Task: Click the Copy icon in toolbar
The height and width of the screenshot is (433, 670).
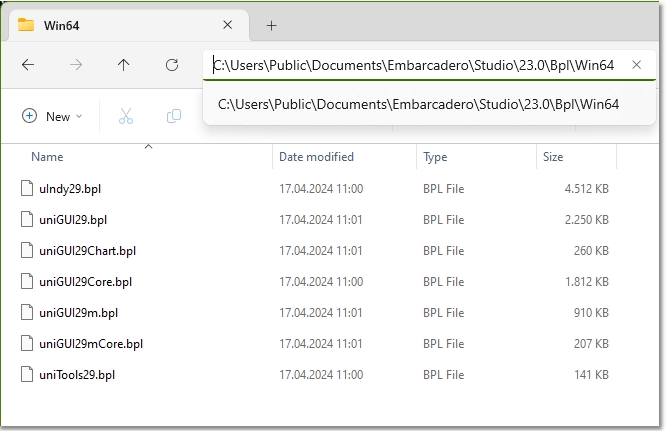Action: click(174, 116)
